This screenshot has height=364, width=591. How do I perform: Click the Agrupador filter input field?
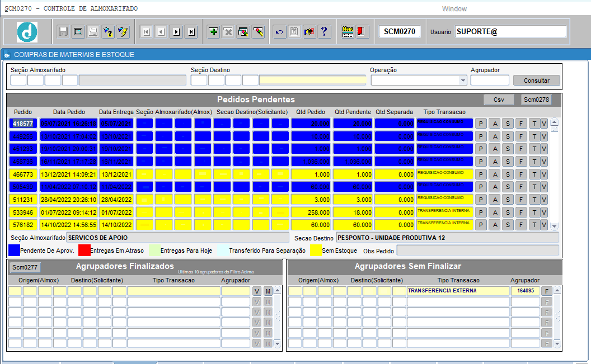click(x=490, y=81)
